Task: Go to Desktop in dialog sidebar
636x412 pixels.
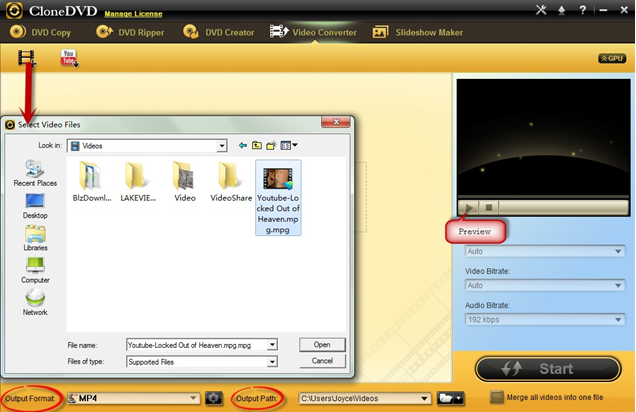Action: click(x=35, y=206)
